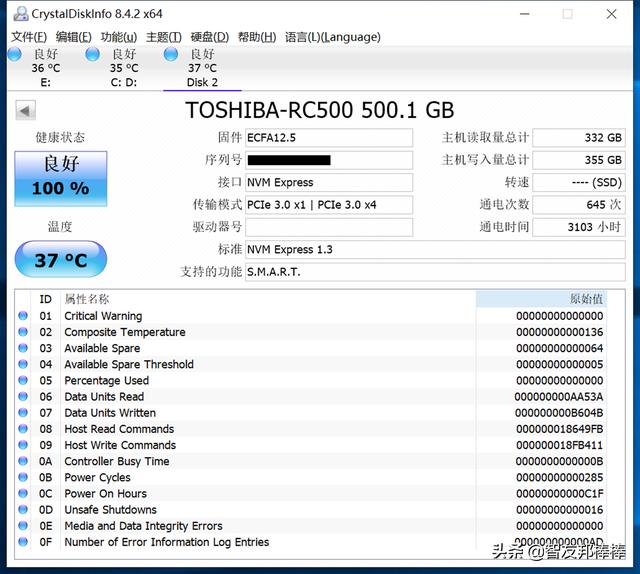Viewport: 640px width, 574px height.
Task: Select the Composite Temperature attribute name
Action: click(125, 332)
